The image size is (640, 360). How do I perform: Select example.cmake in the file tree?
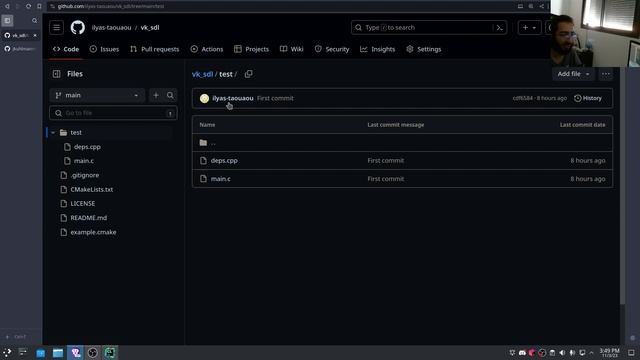click(x=93, y=232)
